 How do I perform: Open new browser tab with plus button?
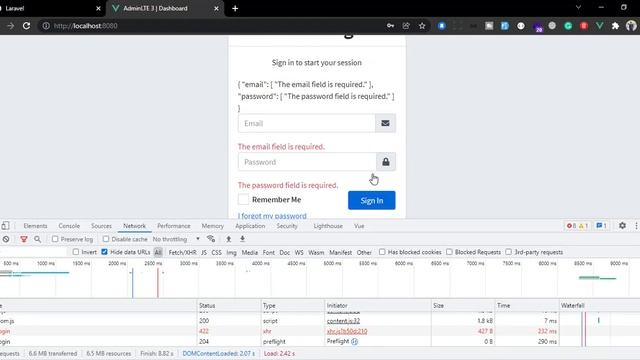click(x=235, y=8)
